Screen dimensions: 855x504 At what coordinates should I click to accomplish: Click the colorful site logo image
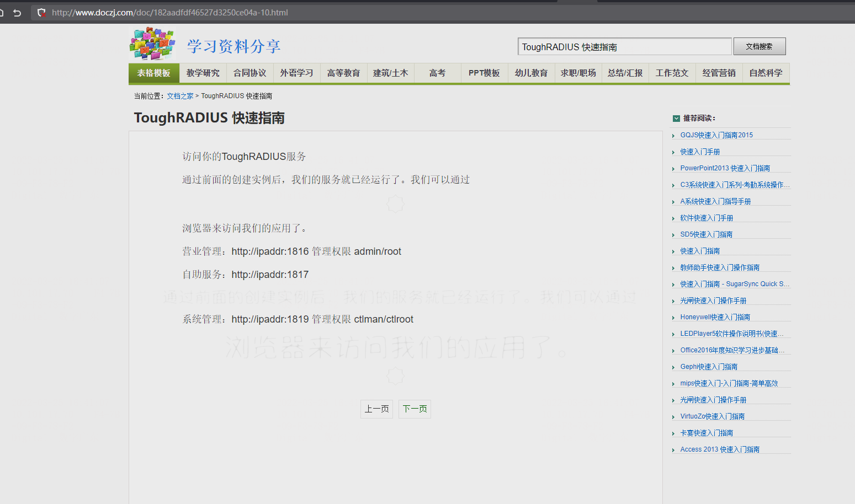point(152,44)
